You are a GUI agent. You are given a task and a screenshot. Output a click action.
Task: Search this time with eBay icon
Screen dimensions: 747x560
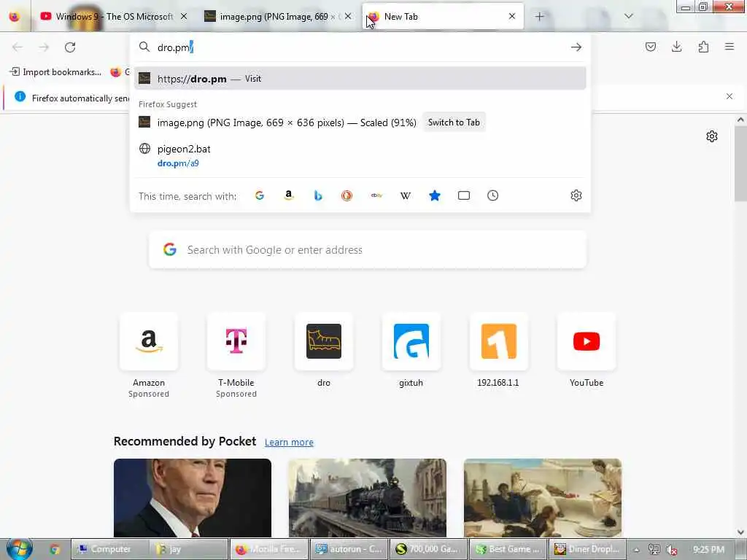[x=376, y=195]
